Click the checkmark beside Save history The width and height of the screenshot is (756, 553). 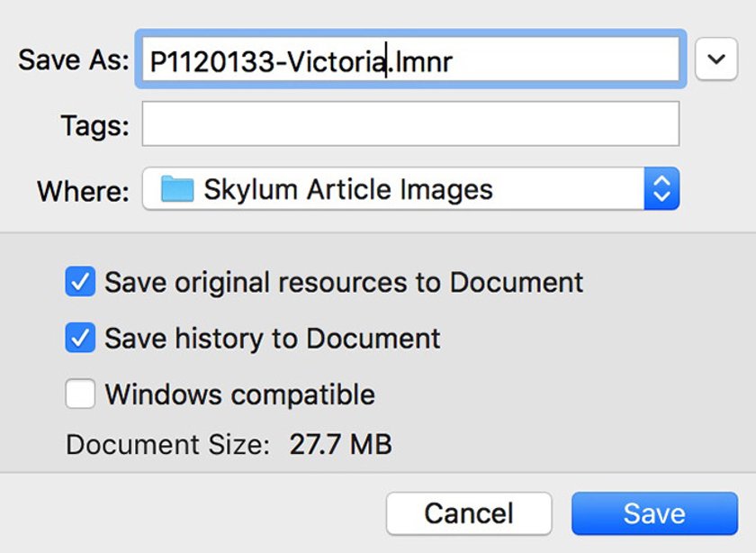[x=80, y=338]
